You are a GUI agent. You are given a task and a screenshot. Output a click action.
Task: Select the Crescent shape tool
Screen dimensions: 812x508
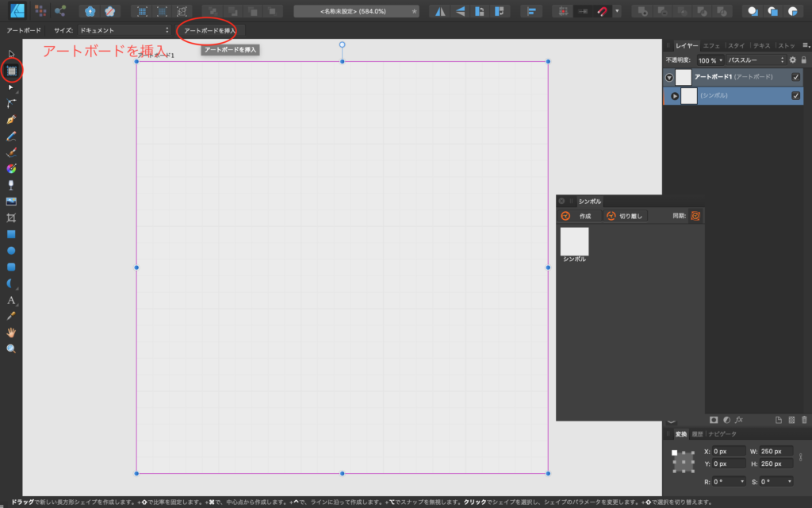(x=10, y=283)
